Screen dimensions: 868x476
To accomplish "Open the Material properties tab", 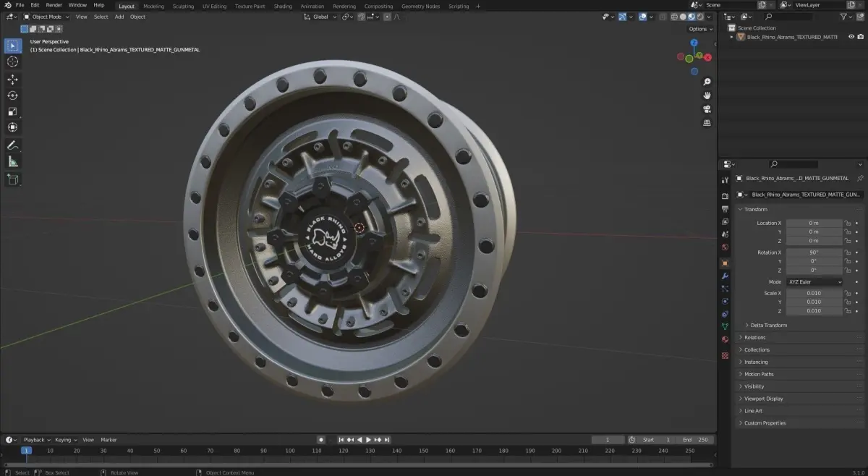I will click(725, 339).
